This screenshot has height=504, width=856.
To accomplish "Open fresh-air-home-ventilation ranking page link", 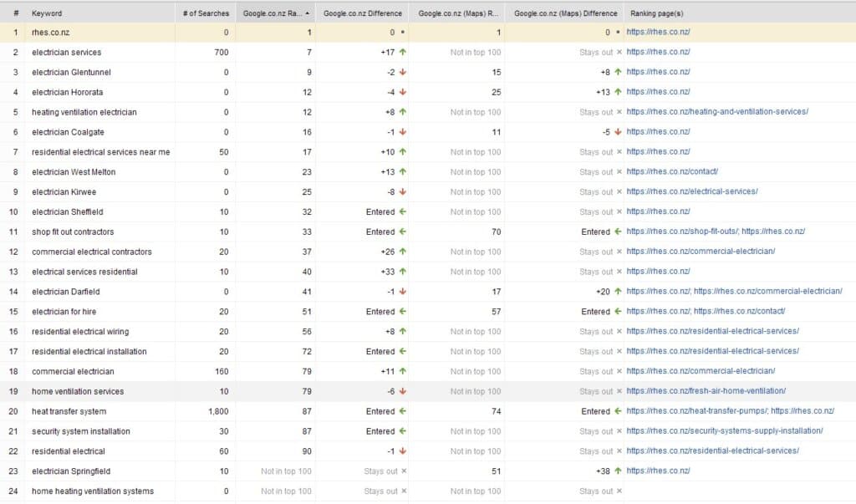I will point(706,391).
